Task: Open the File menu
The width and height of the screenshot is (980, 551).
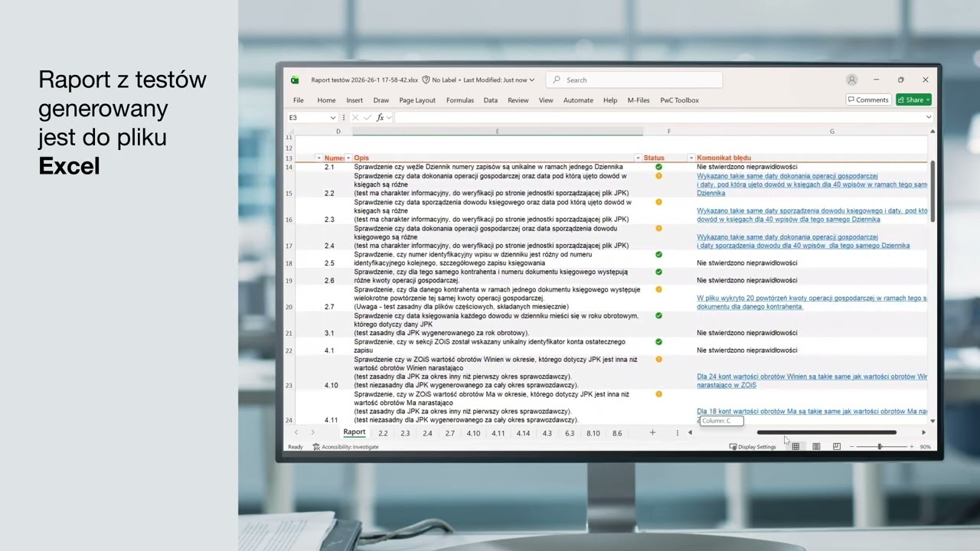Action: tap(299, 100)
